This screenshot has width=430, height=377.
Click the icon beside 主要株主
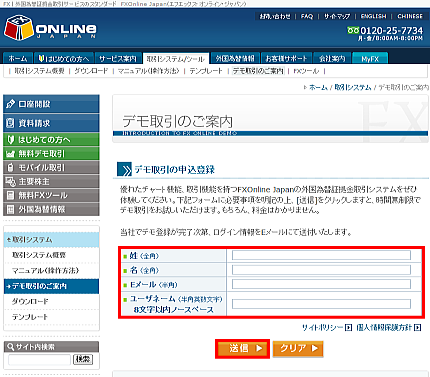click(x=10, y=181)
